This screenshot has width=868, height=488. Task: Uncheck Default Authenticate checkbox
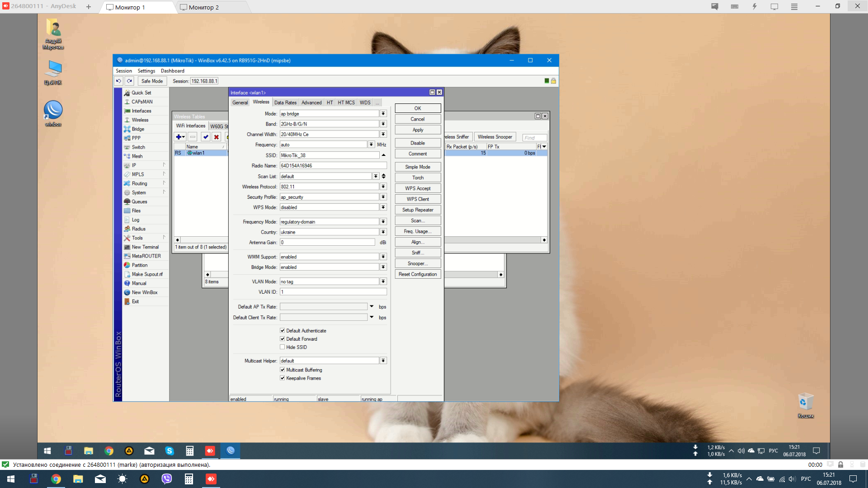pyautogui.click(x=283, y=331)
